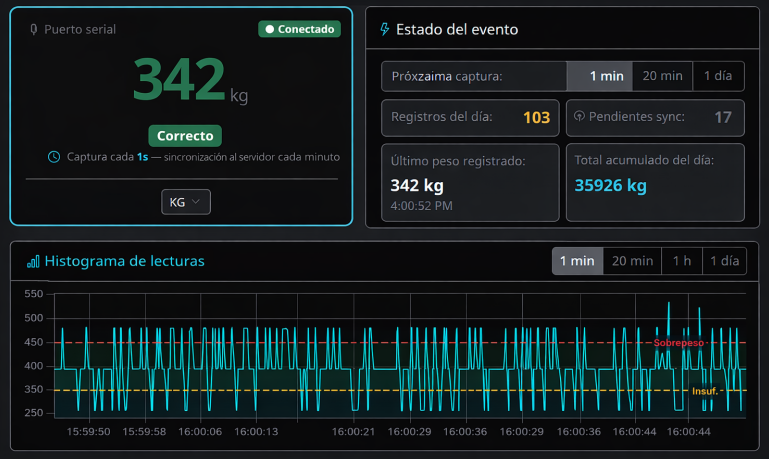Click the Histograma de lecturas title

(x=125, y=261)
